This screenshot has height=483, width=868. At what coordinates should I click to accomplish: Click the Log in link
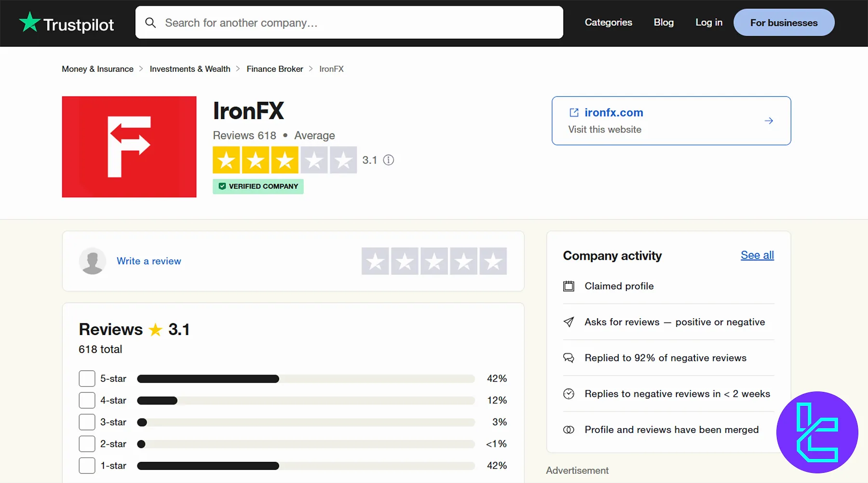point(708,23)
